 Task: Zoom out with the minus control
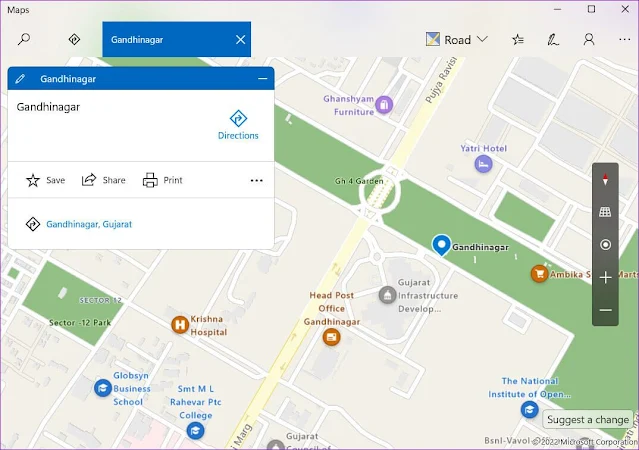(605, 310)
